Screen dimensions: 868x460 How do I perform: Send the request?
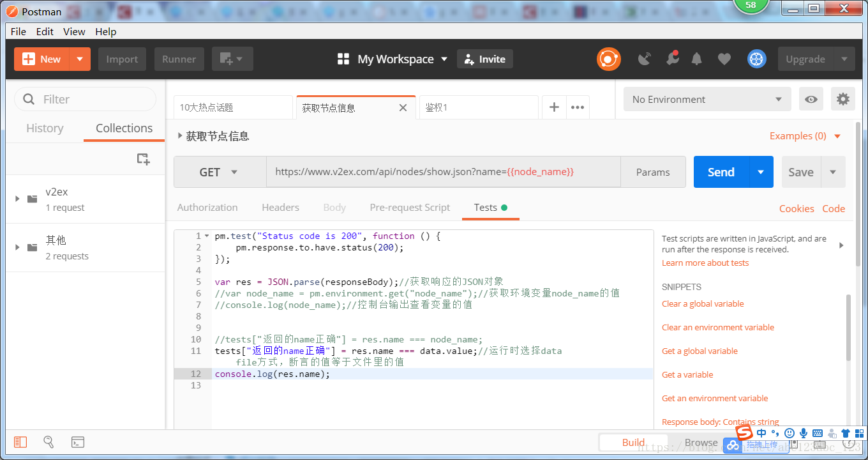721,172
